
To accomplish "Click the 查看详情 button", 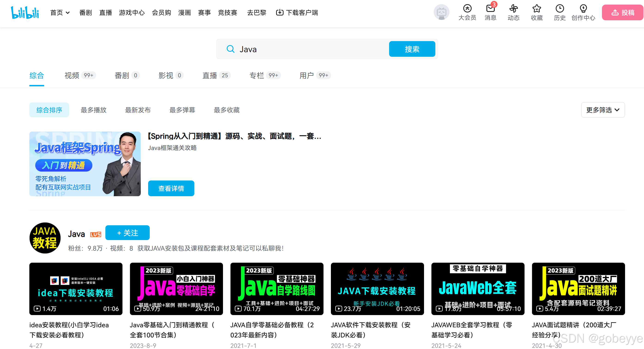I will [171, 188].
